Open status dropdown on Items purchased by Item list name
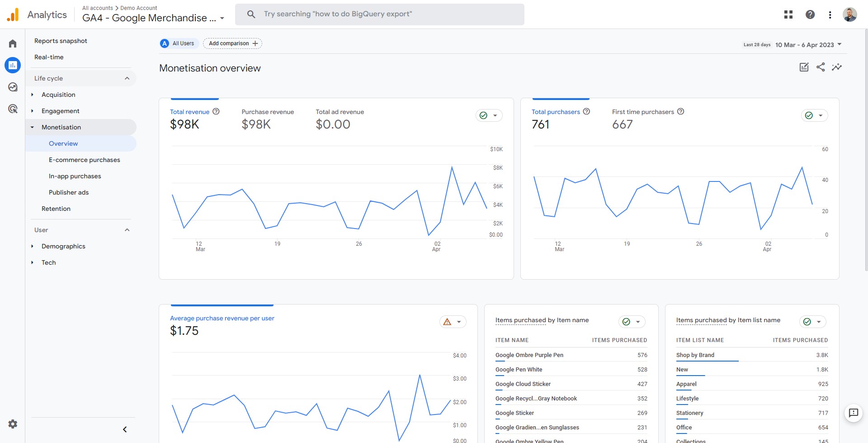 (813, 322)
